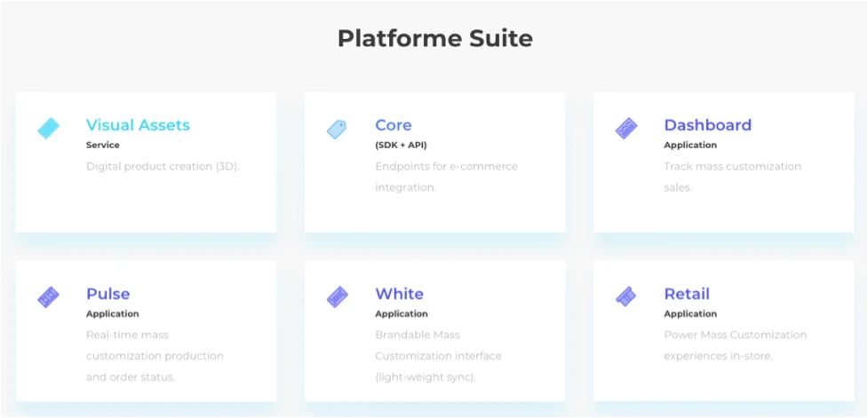Screen dimensions: 868x418
Task: Click the Application label under White
Action: click(x=402, y=314)
